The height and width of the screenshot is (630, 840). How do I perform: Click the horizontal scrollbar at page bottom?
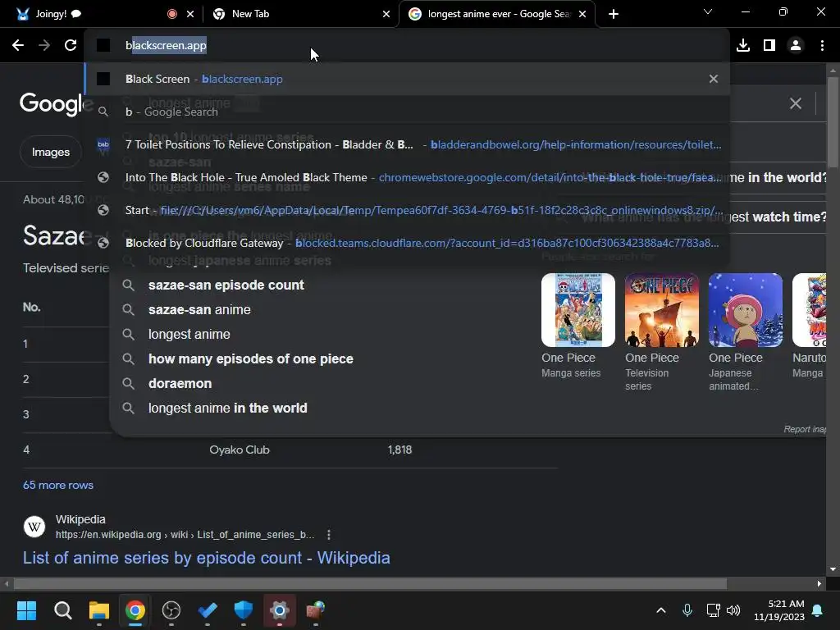370,583
